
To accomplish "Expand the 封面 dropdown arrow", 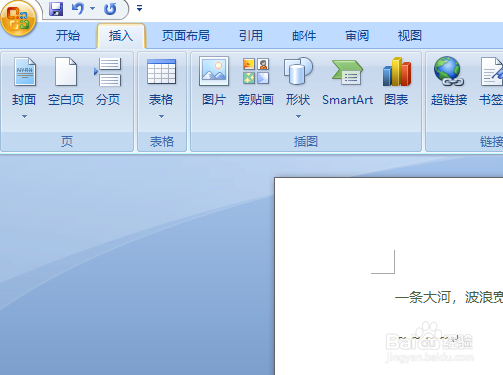I will (24, 117).
